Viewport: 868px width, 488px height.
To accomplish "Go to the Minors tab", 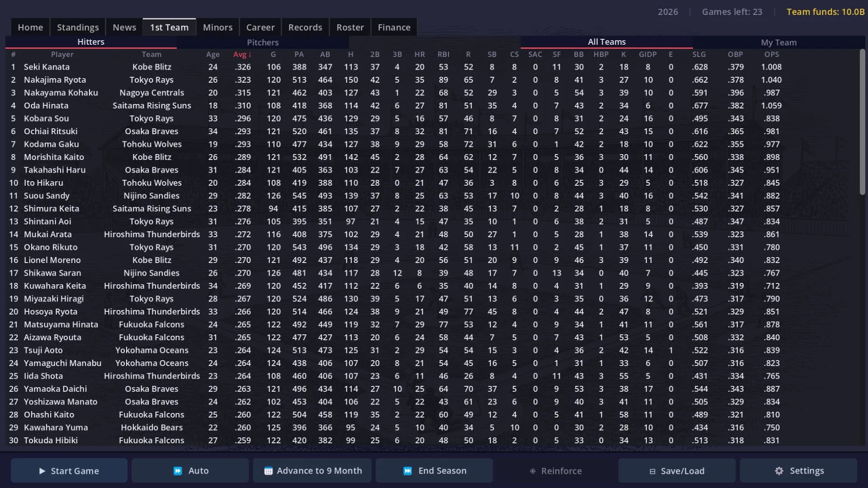I will pyautogui.click(x=217, y=27).
